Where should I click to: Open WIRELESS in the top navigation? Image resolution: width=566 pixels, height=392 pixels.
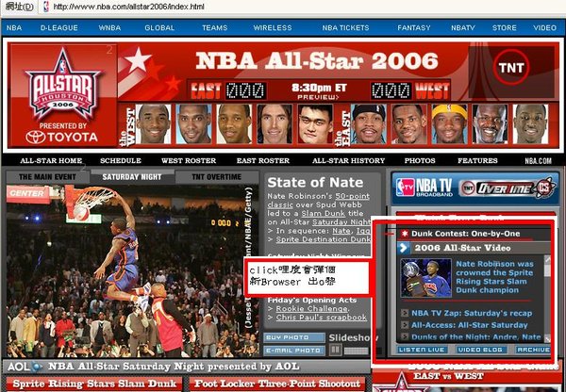point(273,27)
